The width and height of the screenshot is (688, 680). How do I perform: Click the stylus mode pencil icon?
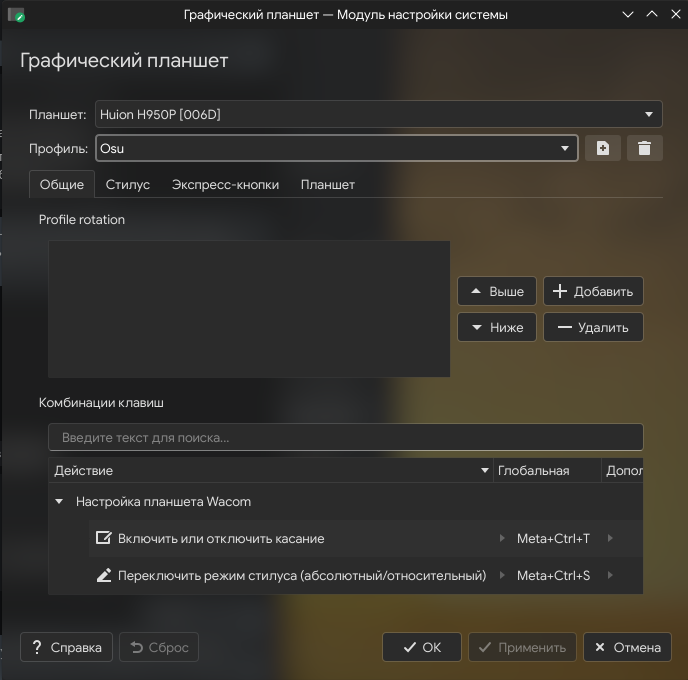104,575
